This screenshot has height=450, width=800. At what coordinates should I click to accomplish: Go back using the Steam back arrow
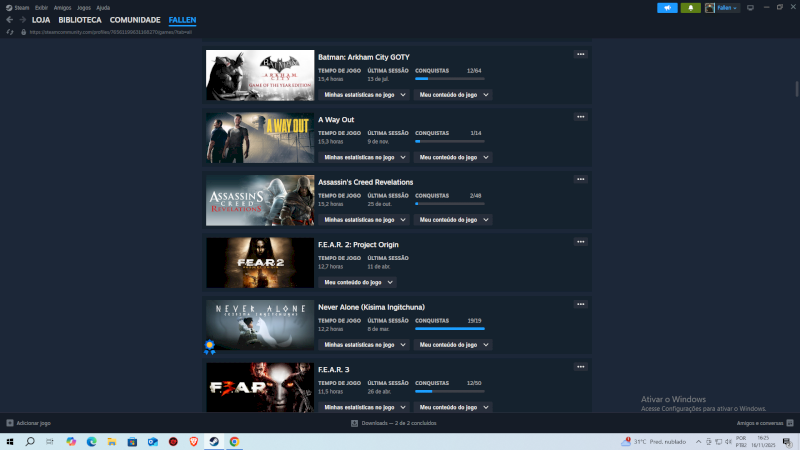(x=10, y=20)
